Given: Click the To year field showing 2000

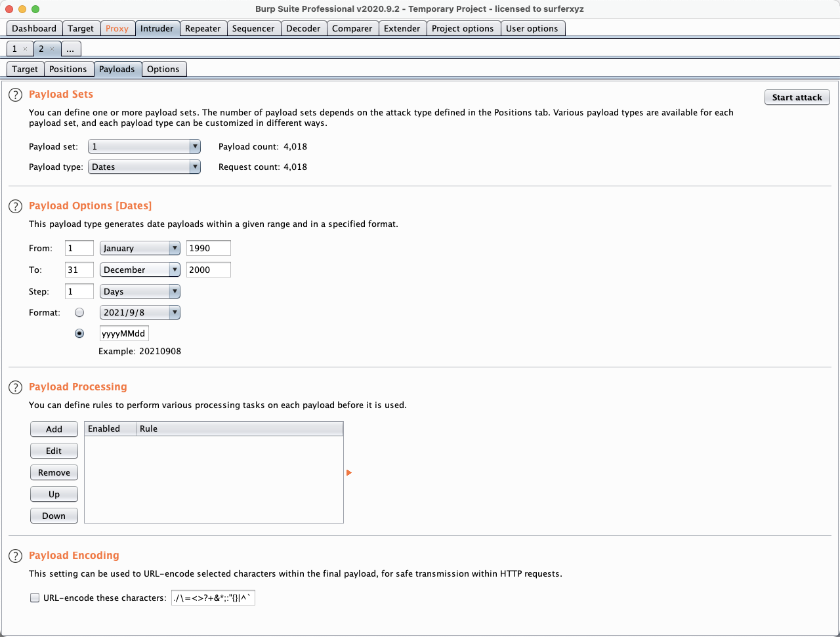Looking at the screenshot, I should [x=209, y=270].
